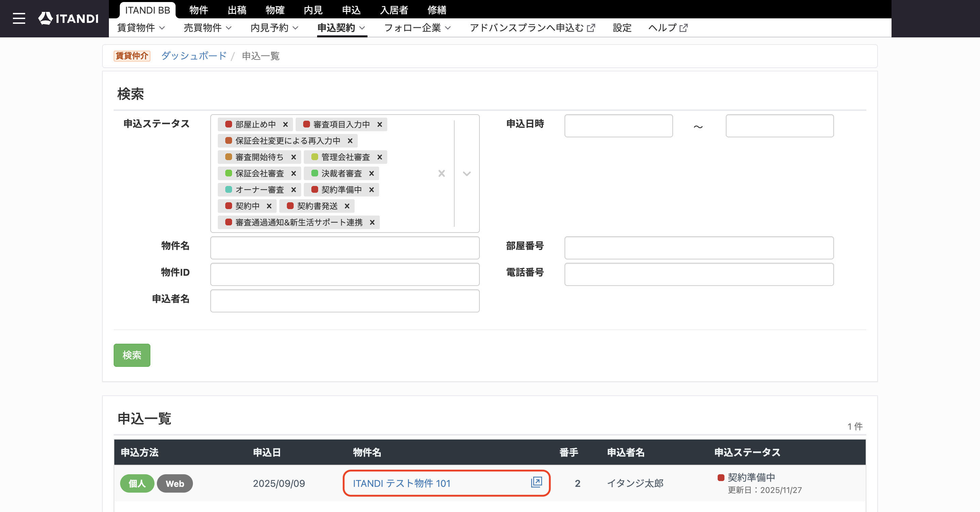Remove the 管理会社審査 status tag

379,157
